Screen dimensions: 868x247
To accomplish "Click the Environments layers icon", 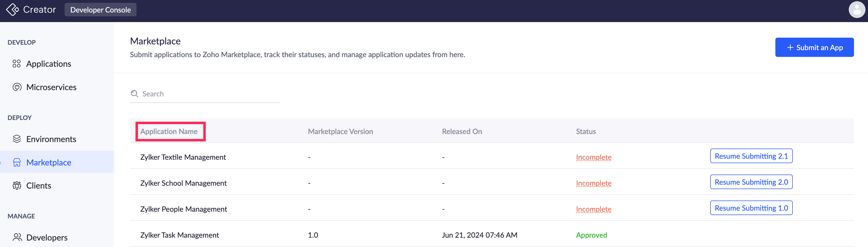I will tap(17, 139).
